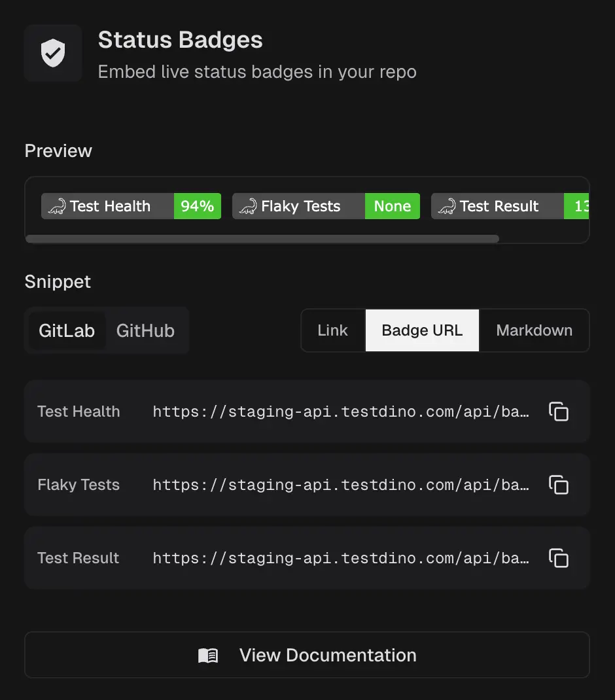The width and height of the screenshot is (615, 700).
Task: Click the shield checkmark icon in the header
Action: (53, 52)
